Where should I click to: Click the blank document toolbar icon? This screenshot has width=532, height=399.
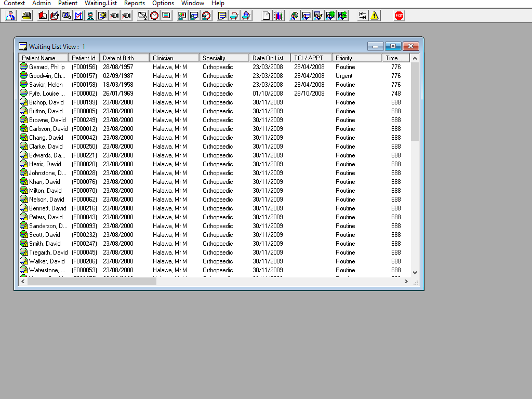pyautogui.click(x=267, y=16)
